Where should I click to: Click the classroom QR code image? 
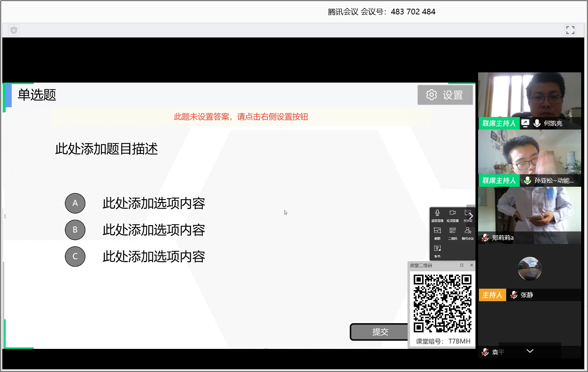443,303
